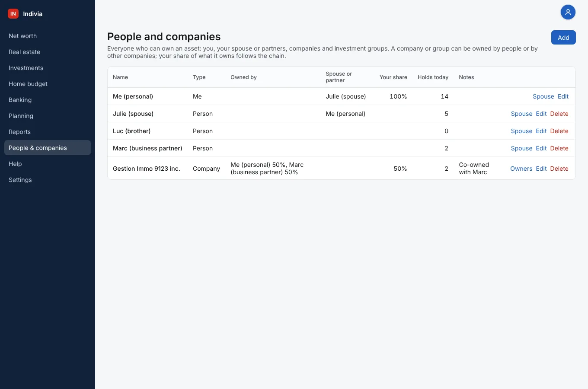
Task: Open the Help page
Action: point(48,164)
